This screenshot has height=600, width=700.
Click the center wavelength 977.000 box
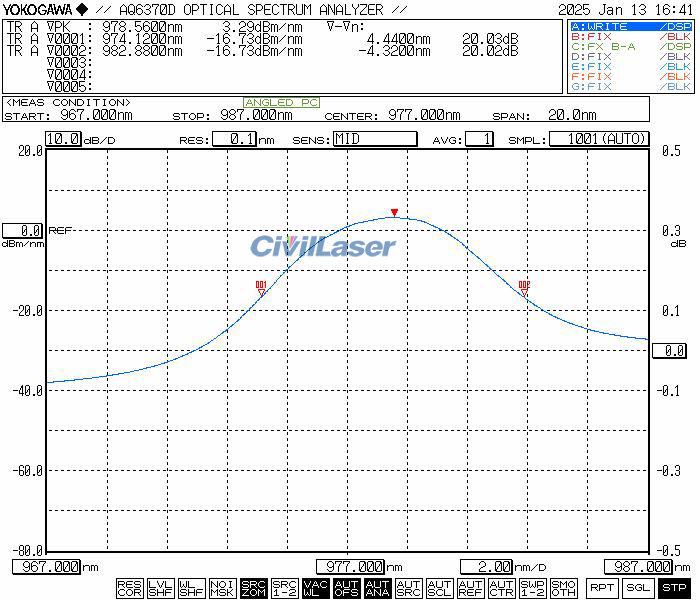click(x=350, y=567)
